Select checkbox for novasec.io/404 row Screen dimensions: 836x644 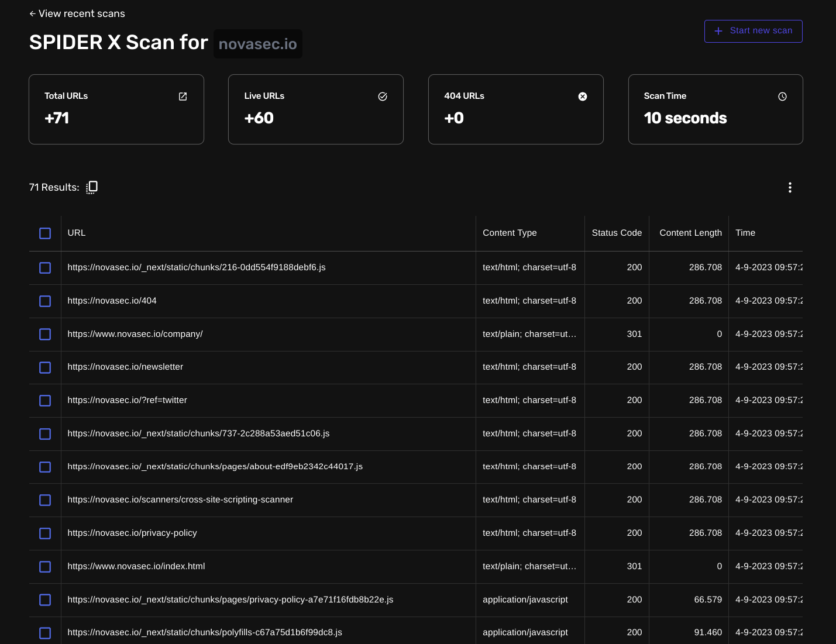click(x=45, y=301)
